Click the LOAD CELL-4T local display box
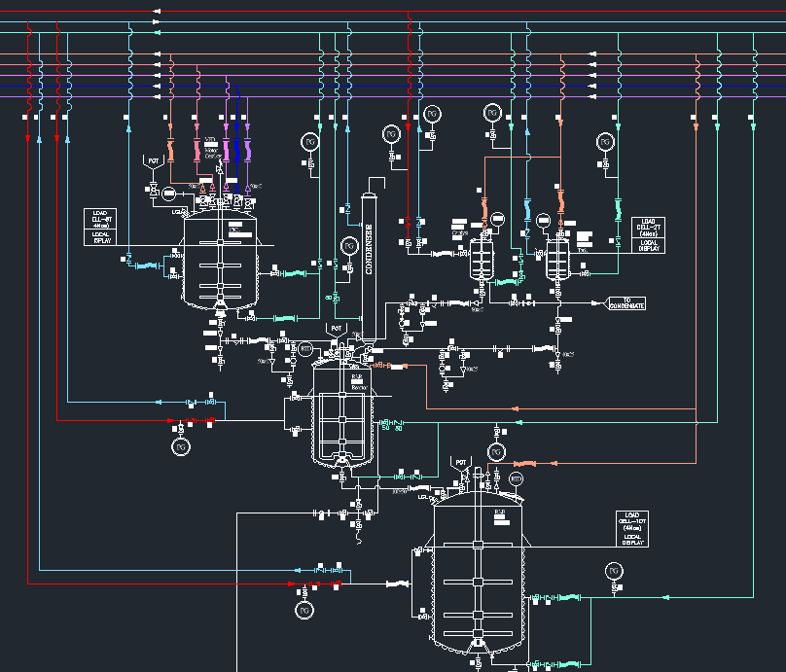786x672 pixels. tap(103, 227)
